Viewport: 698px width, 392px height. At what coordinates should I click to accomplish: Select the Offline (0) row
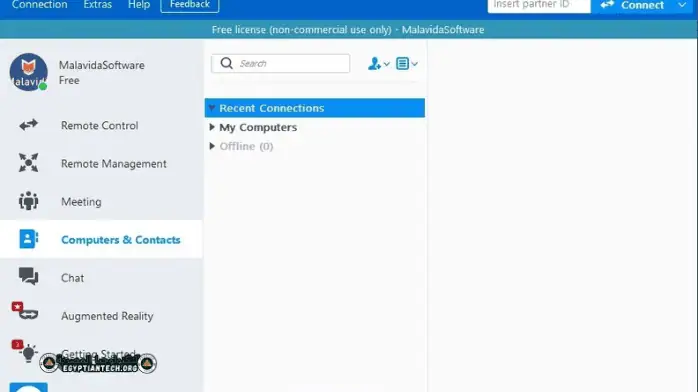point(315,146)
